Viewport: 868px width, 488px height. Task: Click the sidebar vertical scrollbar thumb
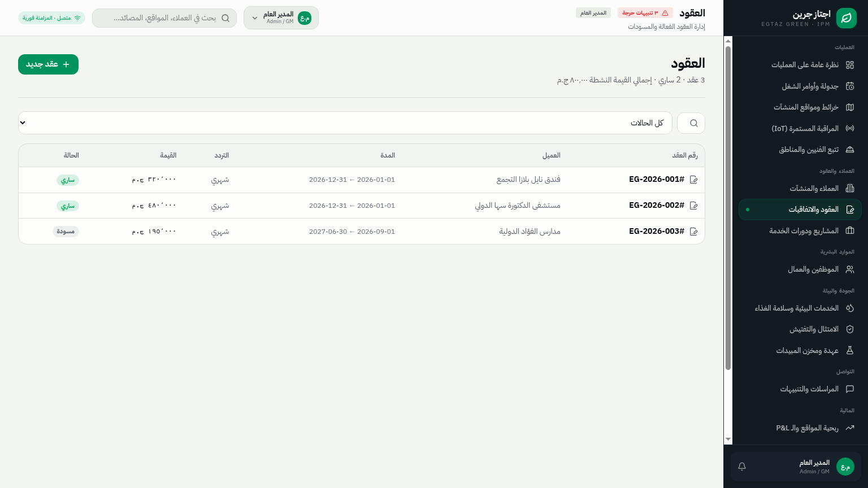pyautogui.click(x=728, y=208)
